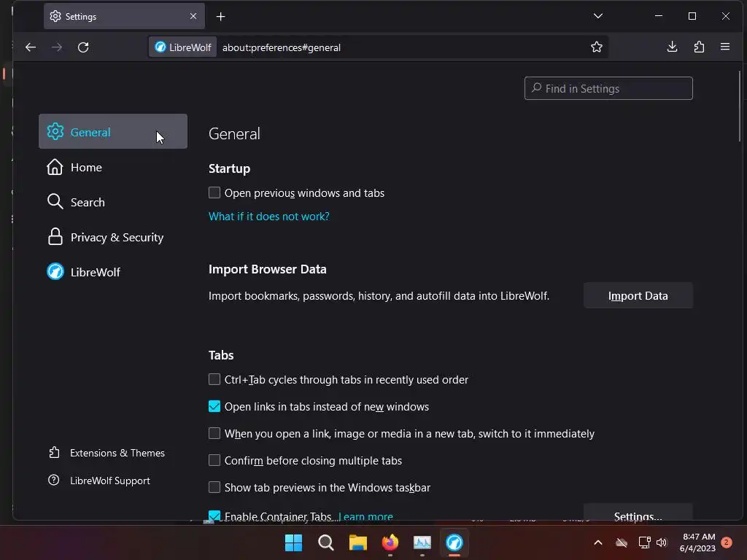Open the system monitor app in the taskbar
The width and height of the screenshot is (747, 560).
pyautogui.click(x=422, y=542)
